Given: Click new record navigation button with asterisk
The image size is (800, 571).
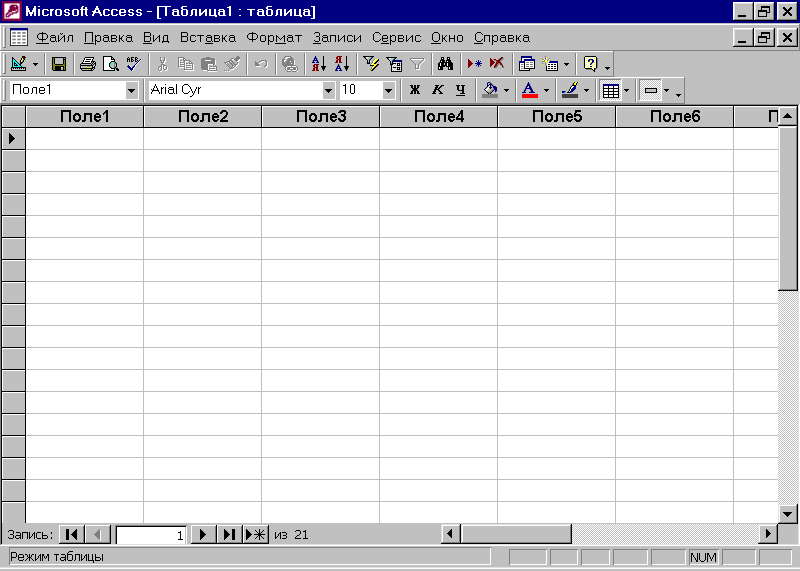Looking at the screenshot, I should (x=256, y=534).
